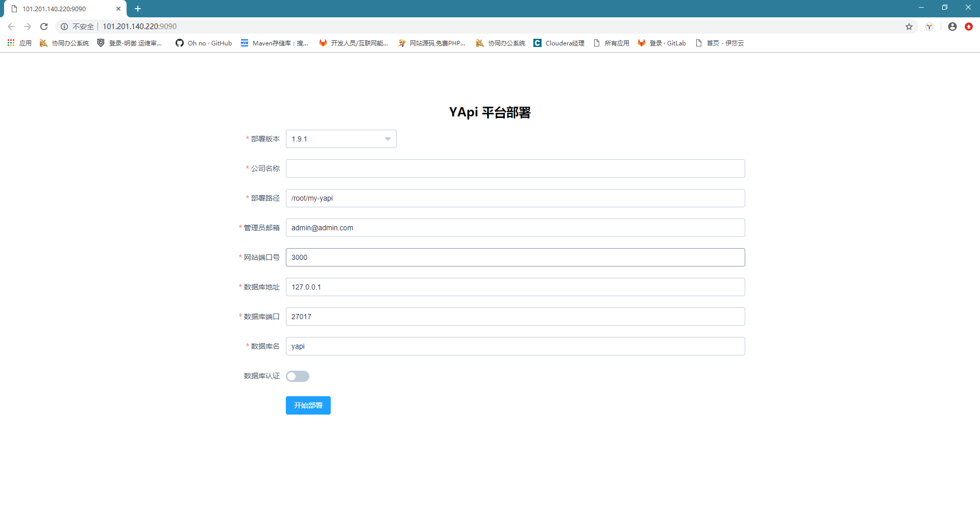Screen dimensions: 980x531
Task: Open the second 协同办公系统 bookmark
Action: point(501,43)
